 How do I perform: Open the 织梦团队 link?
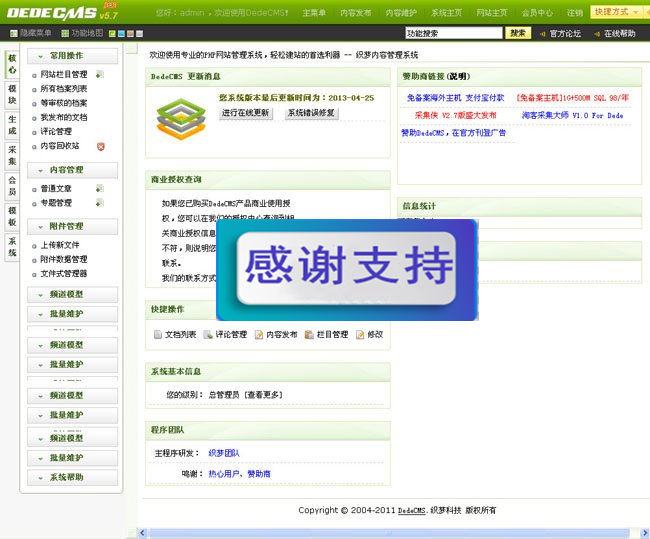224,453
